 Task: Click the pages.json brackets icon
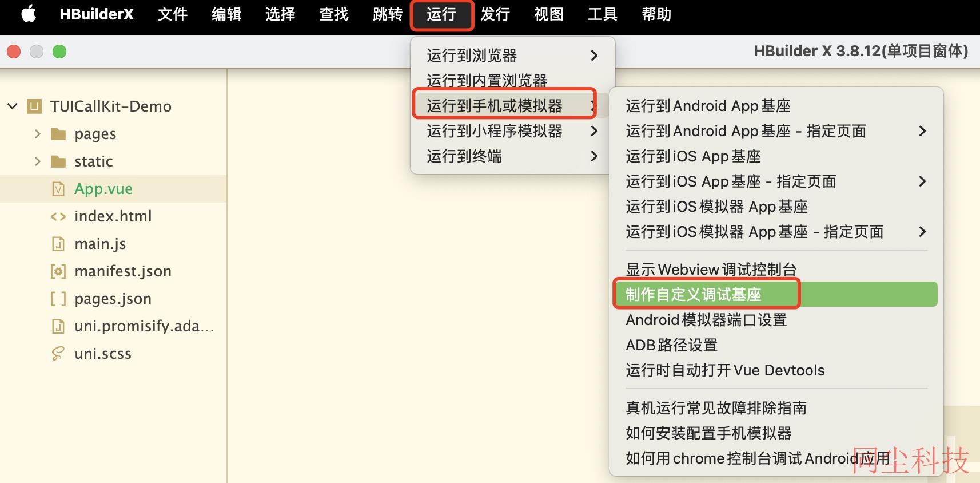point(58,299)
